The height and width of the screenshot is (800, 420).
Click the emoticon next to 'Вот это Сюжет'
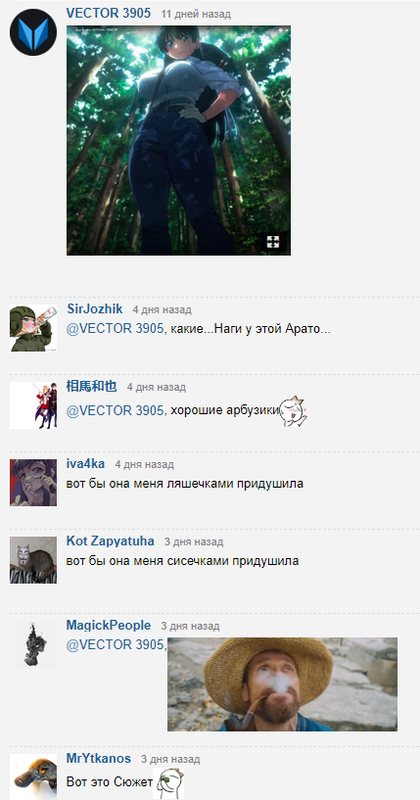(169, 783)
